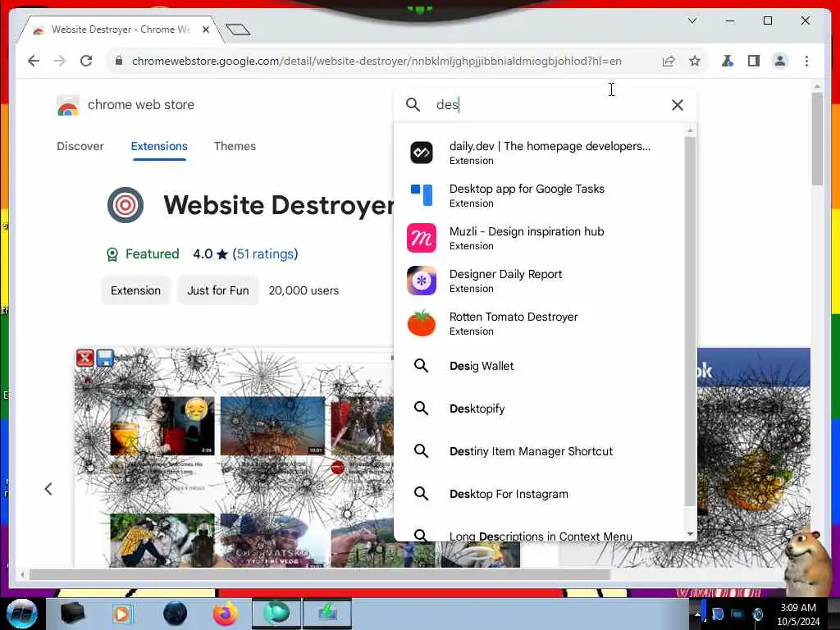This screenshot has height=630, width=840.
Task: Click the page horizontal scrollbar
Action: tap(320, 575)
